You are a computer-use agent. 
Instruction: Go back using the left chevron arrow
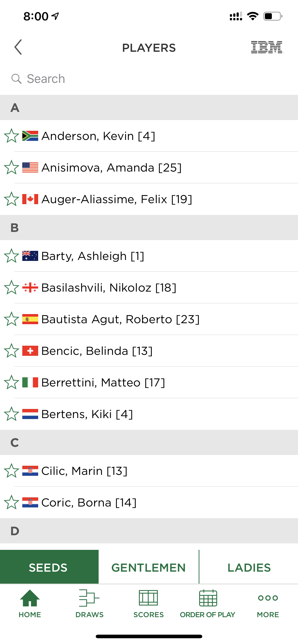click(18, 47)
